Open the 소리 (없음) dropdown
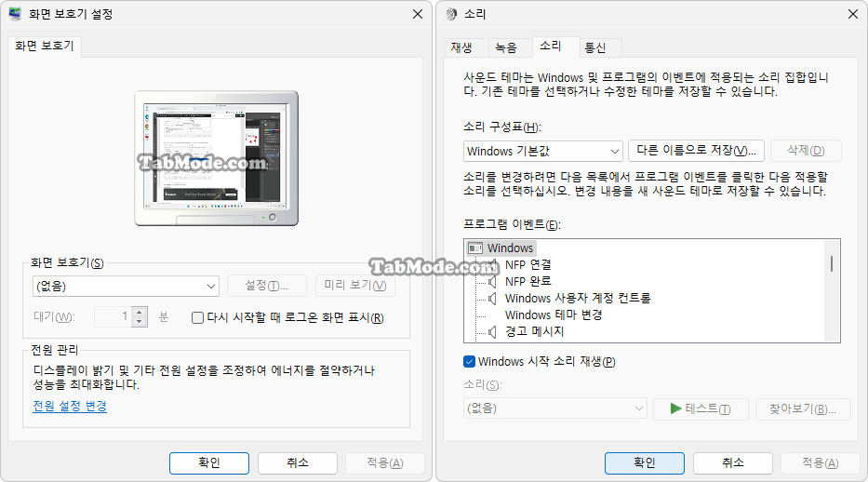 point(554,408)
